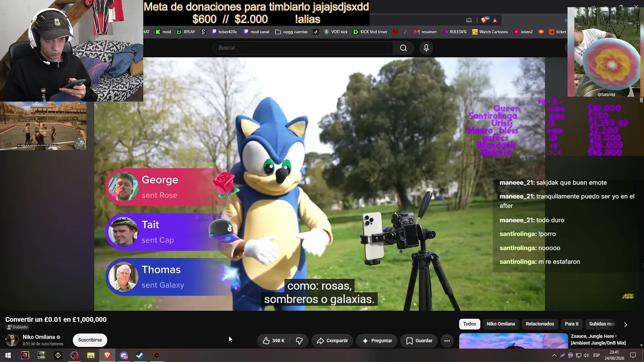Open the TikTok bookmark icon
The width and height of the screenshot is (644, 362).
click(x=316, y=32)
